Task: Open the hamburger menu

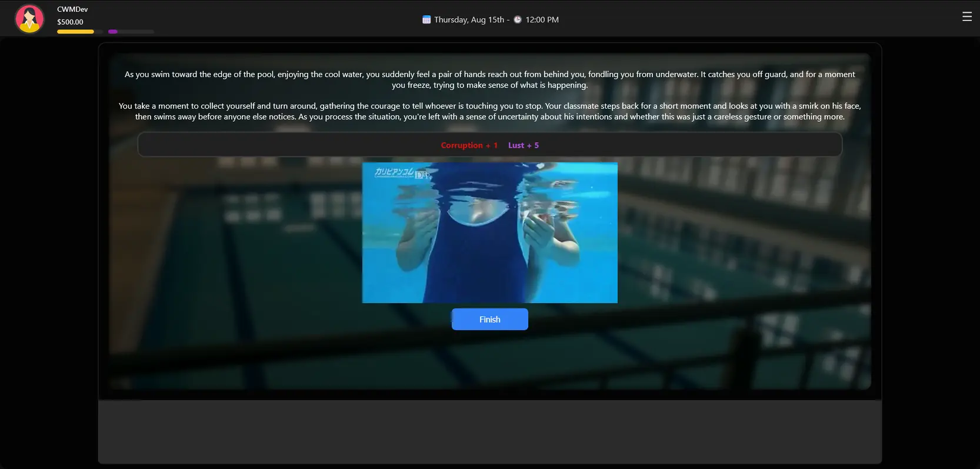Action: click(966, 17)
